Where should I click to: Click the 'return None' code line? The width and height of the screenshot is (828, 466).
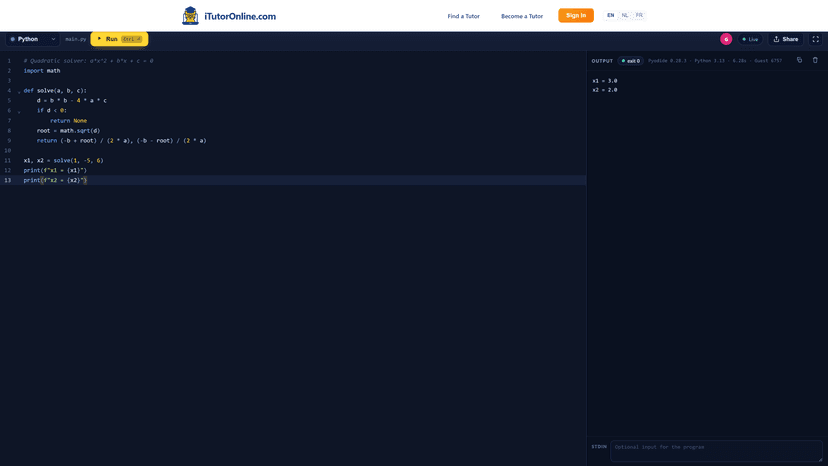(69, 120)
